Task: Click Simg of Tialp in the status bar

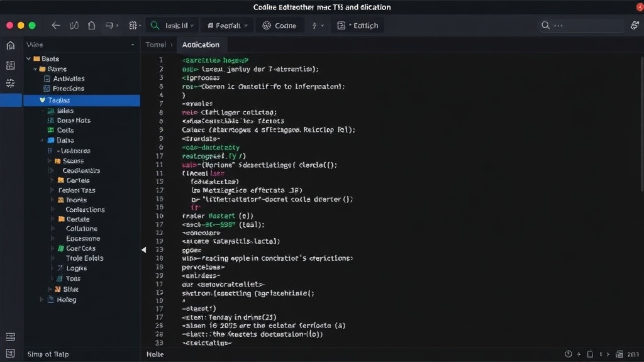Action: click(x=48, y=354)
